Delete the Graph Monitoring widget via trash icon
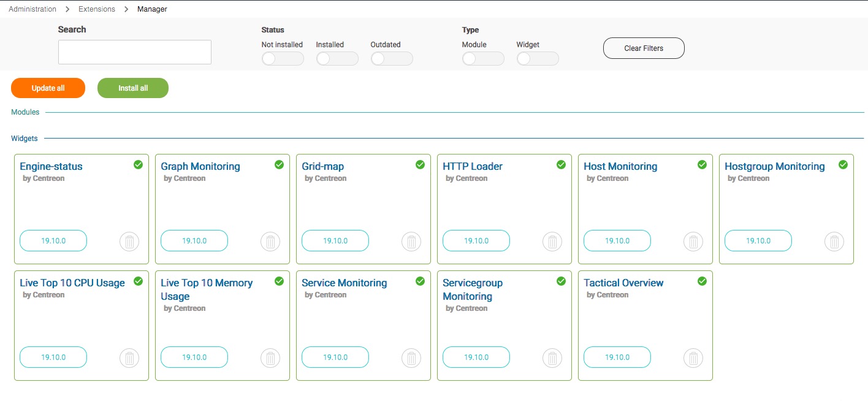868x401 pixels. [270, 242]
